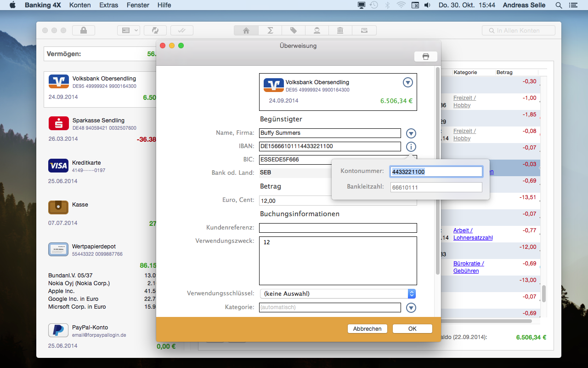This screenshot has height=368, width=588.
Task: Click the refresh accounts toolbar button
Action: coord(155,30)
